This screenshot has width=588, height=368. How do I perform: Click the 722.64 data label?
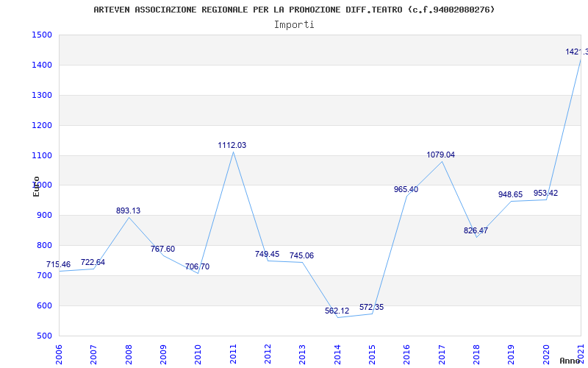tap(93, 262)
